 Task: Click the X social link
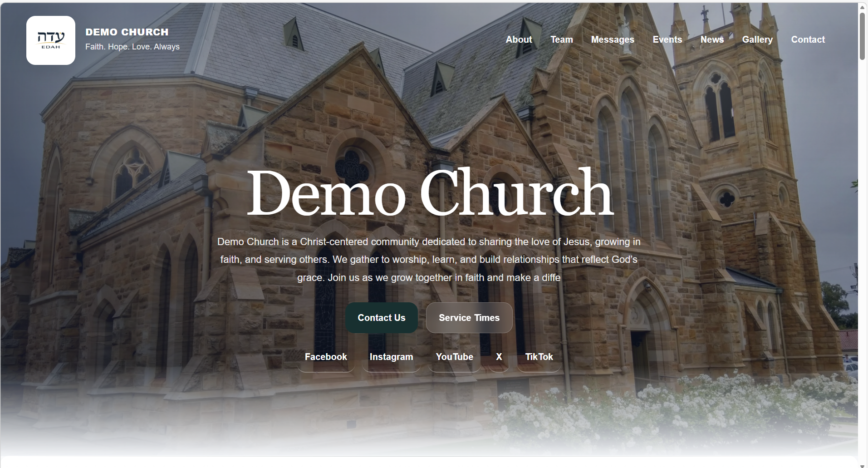(x=499, y=357)
